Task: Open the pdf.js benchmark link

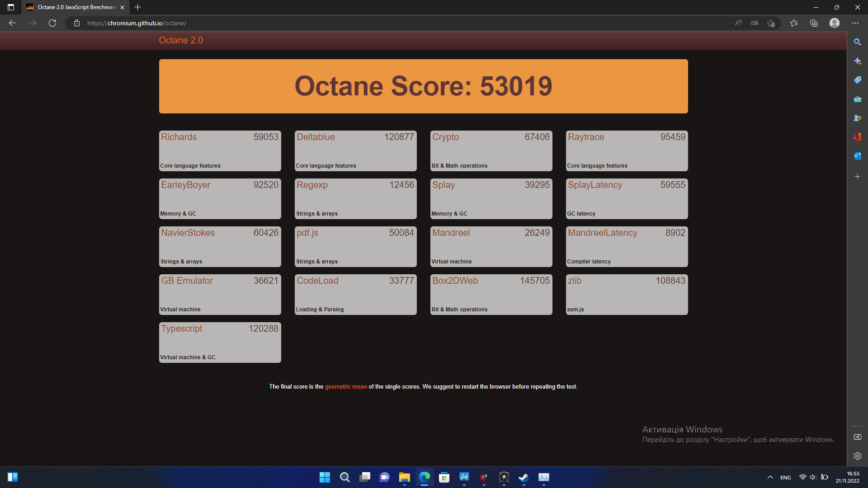Action: pos(307,233)
